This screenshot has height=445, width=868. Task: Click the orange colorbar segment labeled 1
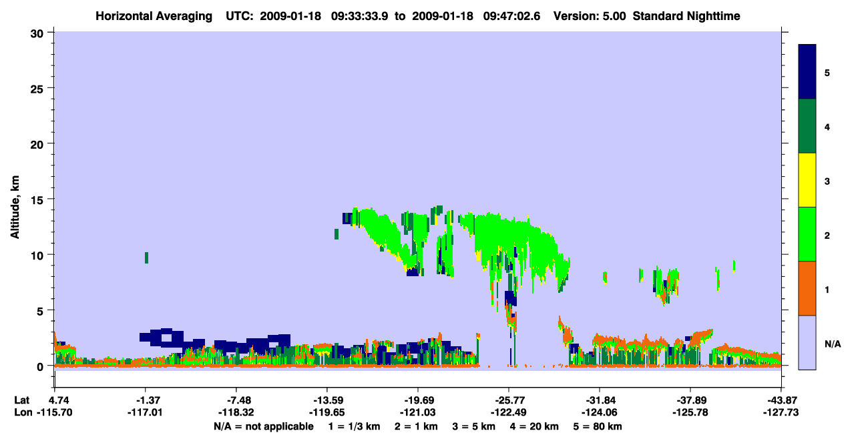pos(807,288)
